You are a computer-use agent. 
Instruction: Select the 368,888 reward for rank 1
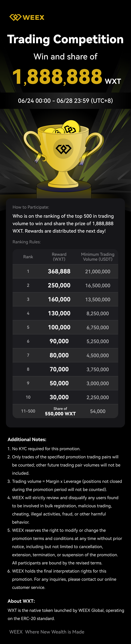[59, 272]
